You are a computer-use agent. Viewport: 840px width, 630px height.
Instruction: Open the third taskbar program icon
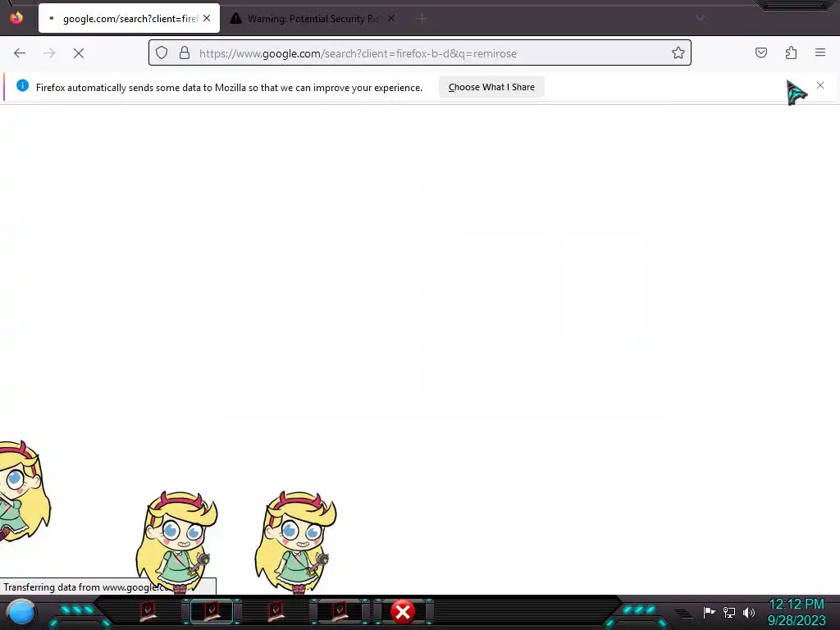point(276,611)
